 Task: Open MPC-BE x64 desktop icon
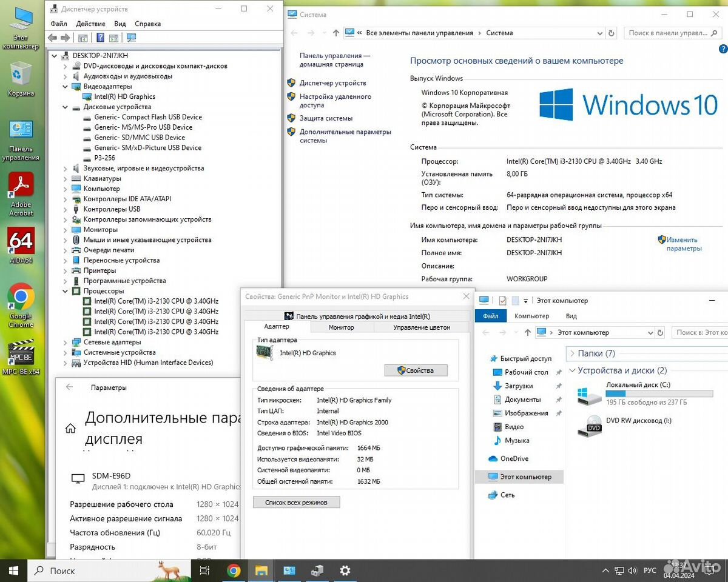coord(21,358)
